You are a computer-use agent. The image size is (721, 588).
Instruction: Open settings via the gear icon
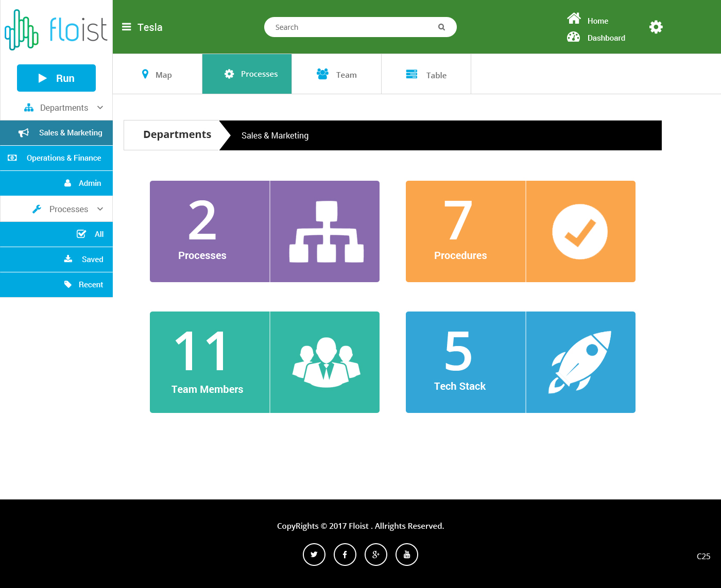[x=656, y=27]
